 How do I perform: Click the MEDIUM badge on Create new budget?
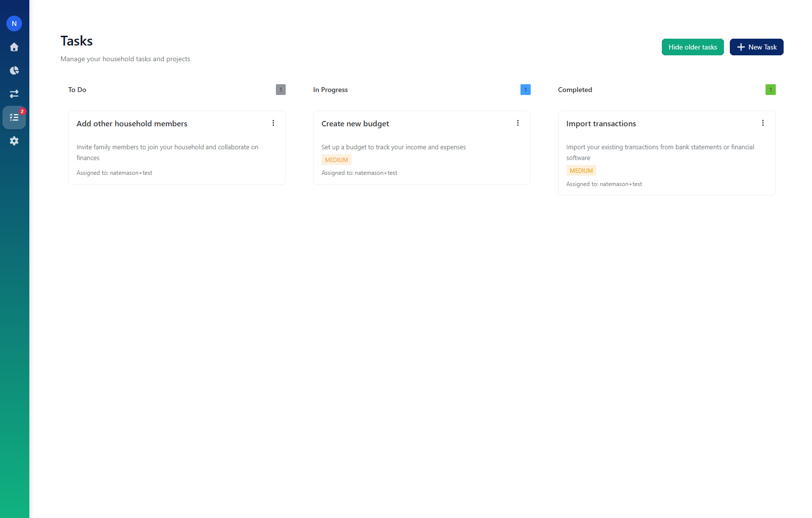point(336,160)
